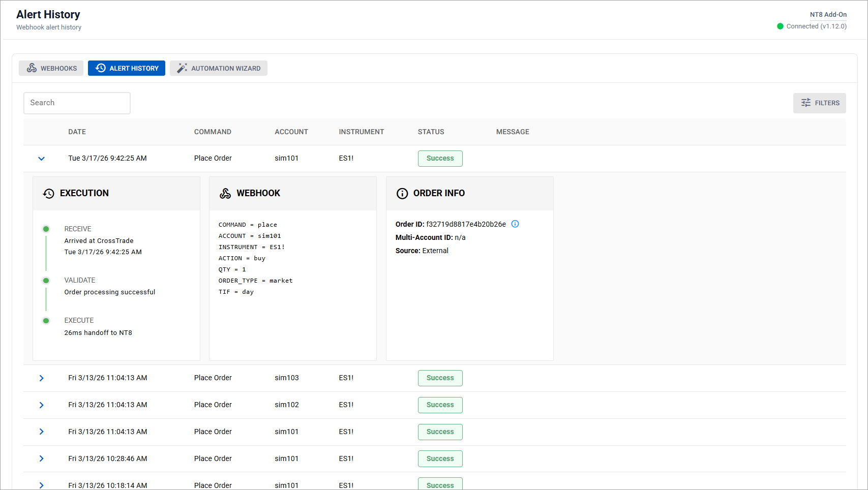
Task: Click the green connection status dot
Action: click(x=780, y=26)
